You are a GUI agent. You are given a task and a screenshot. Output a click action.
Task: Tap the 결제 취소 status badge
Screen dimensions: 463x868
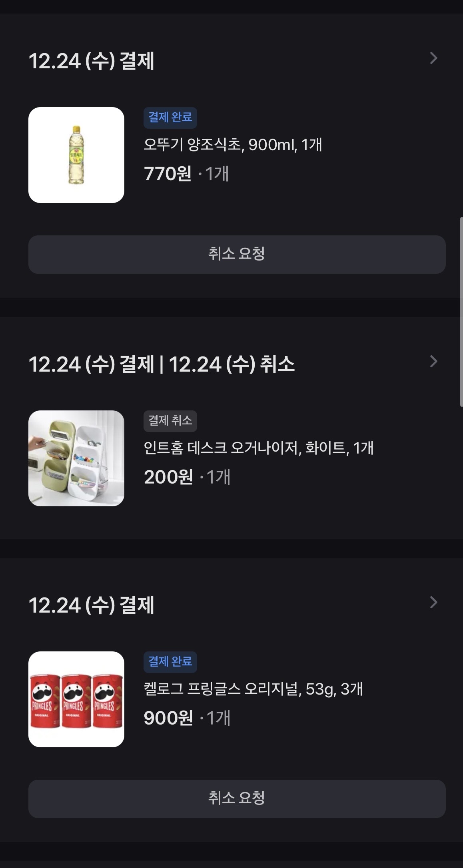coord(170,421)
